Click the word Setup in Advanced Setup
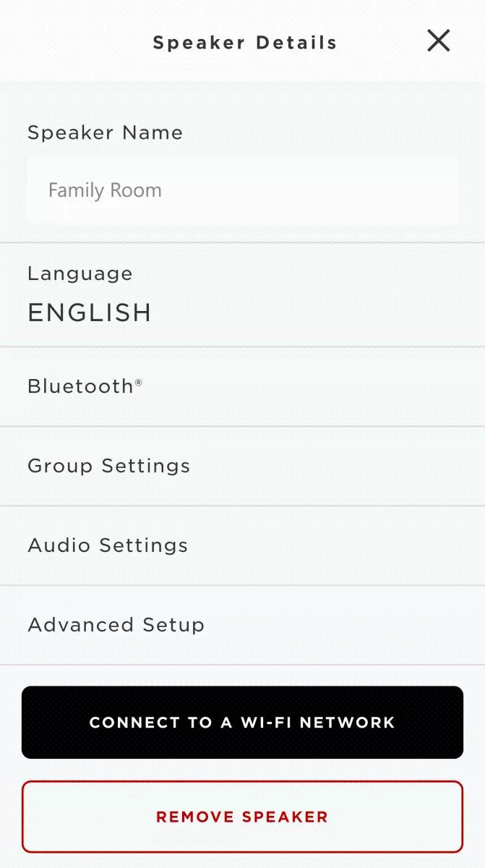Image resolution: width=485 pixels, height=868 pixels. [x=173, y=625]
